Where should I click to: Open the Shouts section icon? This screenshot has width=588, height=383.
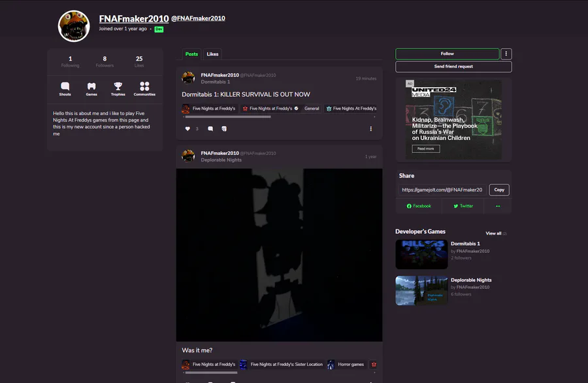[65, 89]
